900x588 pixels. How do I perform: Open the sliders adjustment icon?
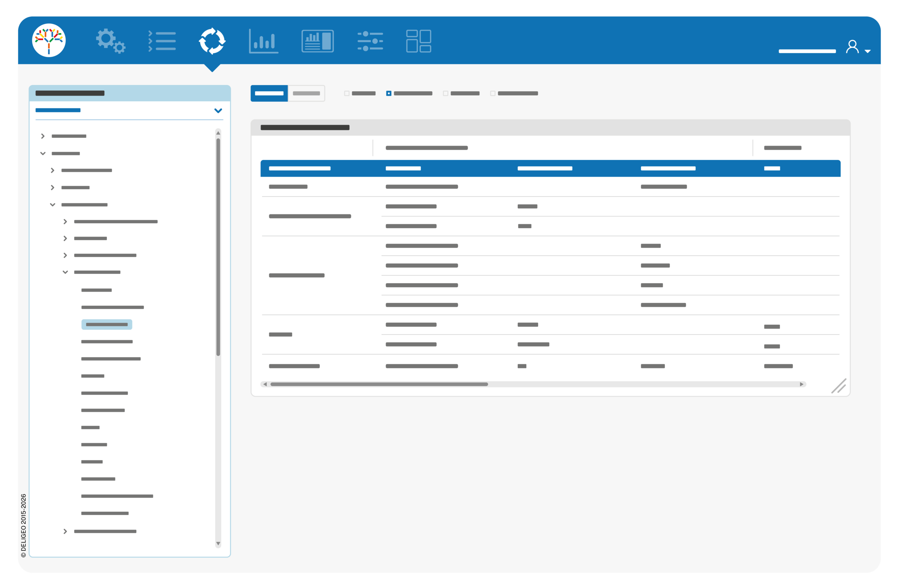click(370, 41)
